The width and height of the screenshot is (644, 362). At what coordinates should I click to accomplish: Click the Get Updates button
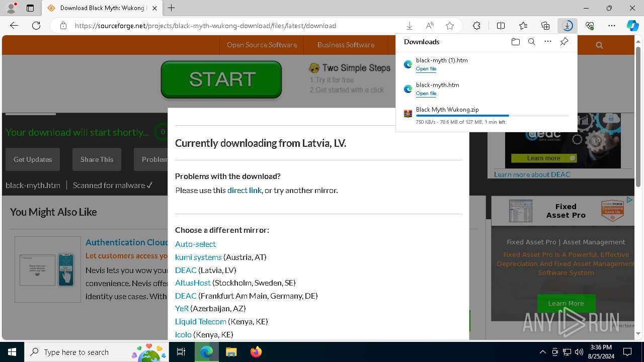click(x=33, y=159)
